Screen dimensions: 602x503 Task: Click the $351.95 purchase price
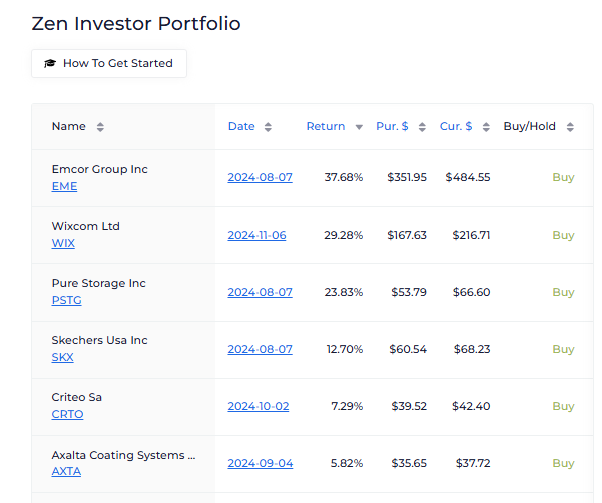[x=407, y=177]
